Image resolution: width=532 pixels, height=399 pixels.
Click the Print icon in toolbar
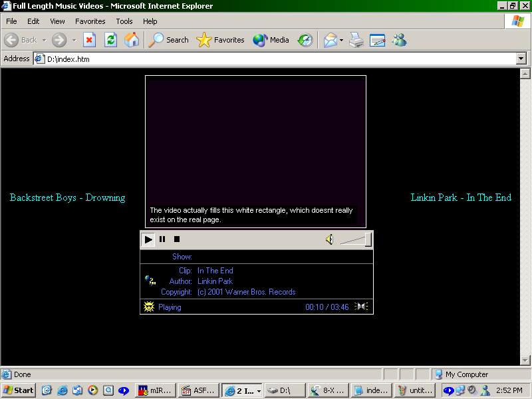356,40
